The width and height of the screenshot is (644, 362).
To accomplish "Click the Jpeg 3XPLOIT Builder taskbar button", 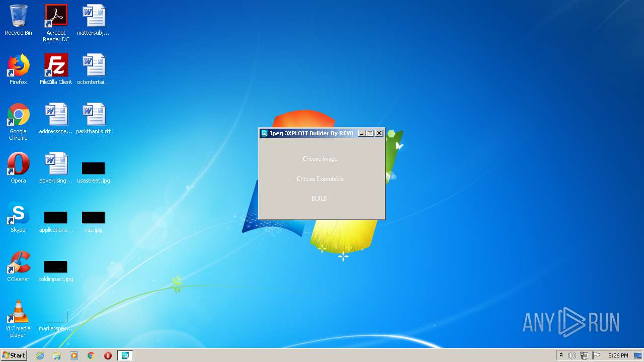I will point(125,355).
